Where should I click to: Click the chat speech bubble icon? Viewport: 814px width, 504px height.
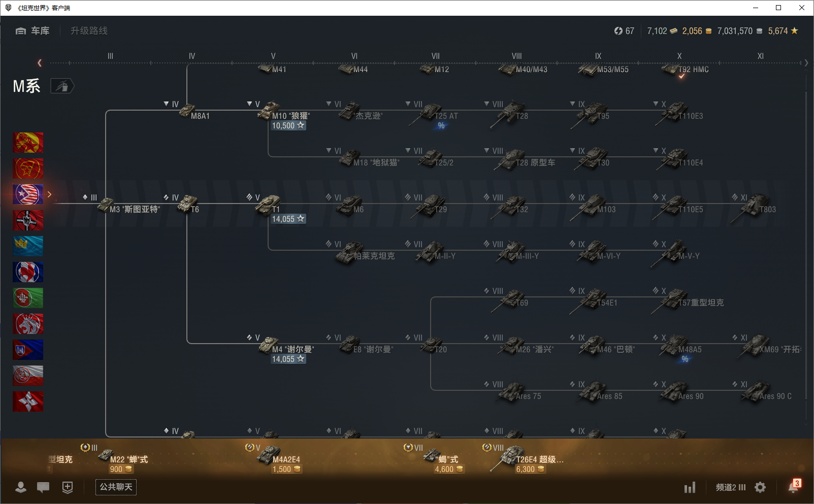[43, 487]
